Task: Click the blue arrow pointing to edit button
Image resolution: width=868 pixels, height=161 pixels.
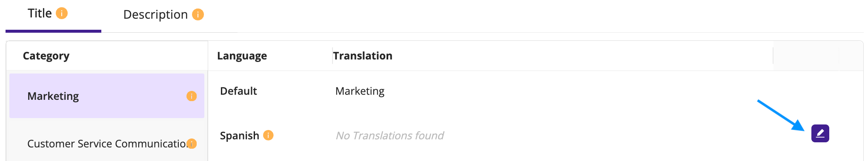Action: pos(781,115)
